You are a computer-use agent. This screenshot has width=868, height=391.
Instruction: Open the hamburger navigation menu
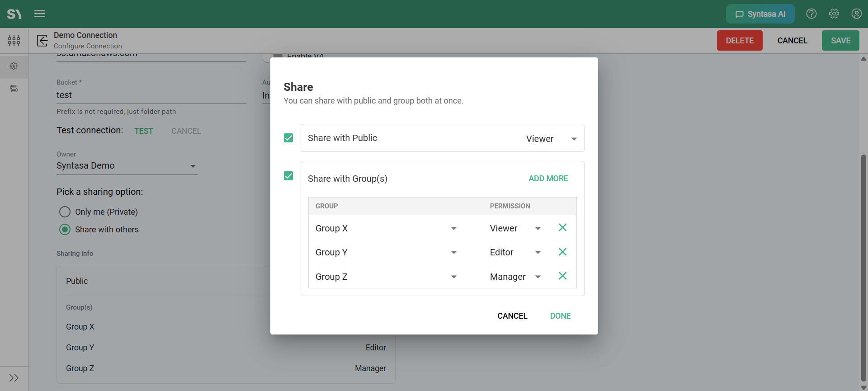pos(40,14)
